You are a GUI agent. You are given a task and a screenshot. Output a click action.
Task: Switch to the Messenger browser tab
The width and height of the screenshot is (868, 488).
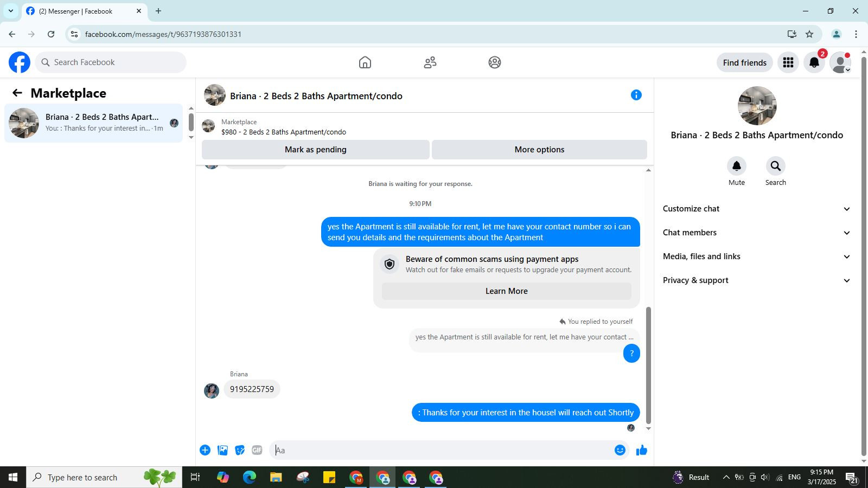(84, 11)
